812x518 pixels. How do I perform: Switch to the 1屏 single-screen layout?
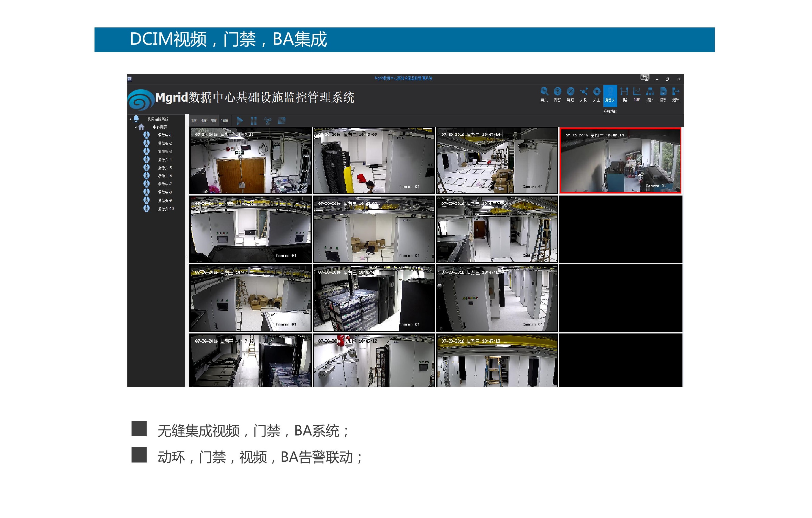click(194, 121)
